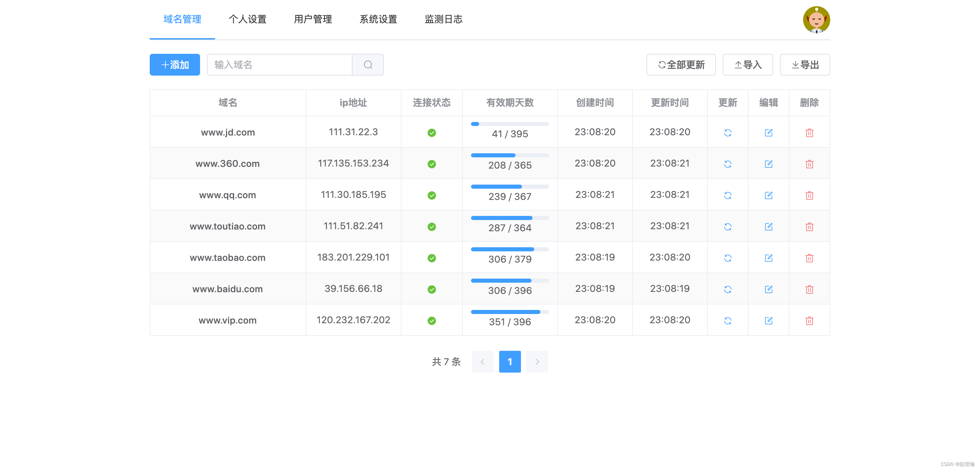
Task: Select the www.baidu.com domain cell
Action: (x=228, y=289)
